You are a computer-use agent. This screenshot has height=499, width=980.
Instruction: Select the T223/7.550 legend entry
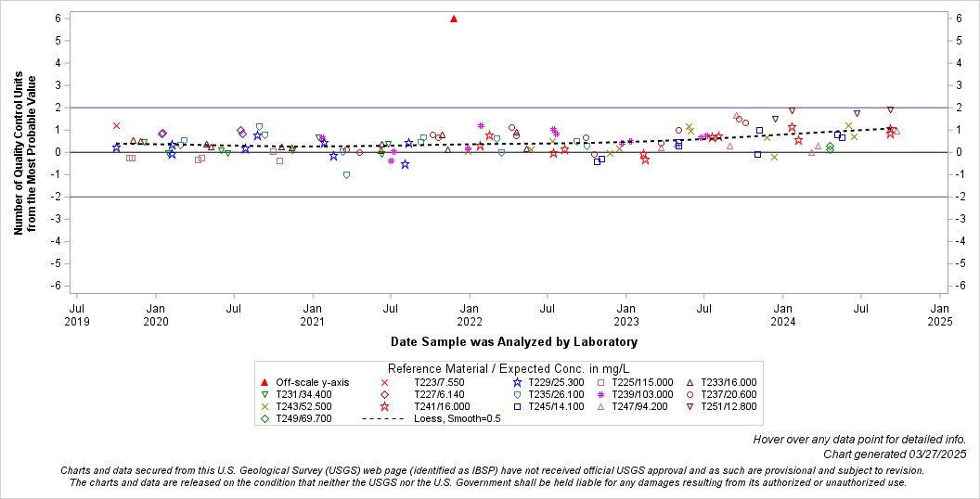pyautogui.click(x=422, y=382)
